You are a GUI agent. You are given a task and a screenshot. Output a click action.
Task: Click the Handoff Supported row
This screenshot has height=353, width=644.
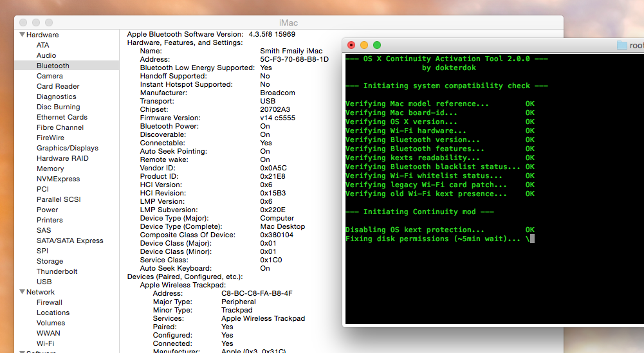coord(205,76)
